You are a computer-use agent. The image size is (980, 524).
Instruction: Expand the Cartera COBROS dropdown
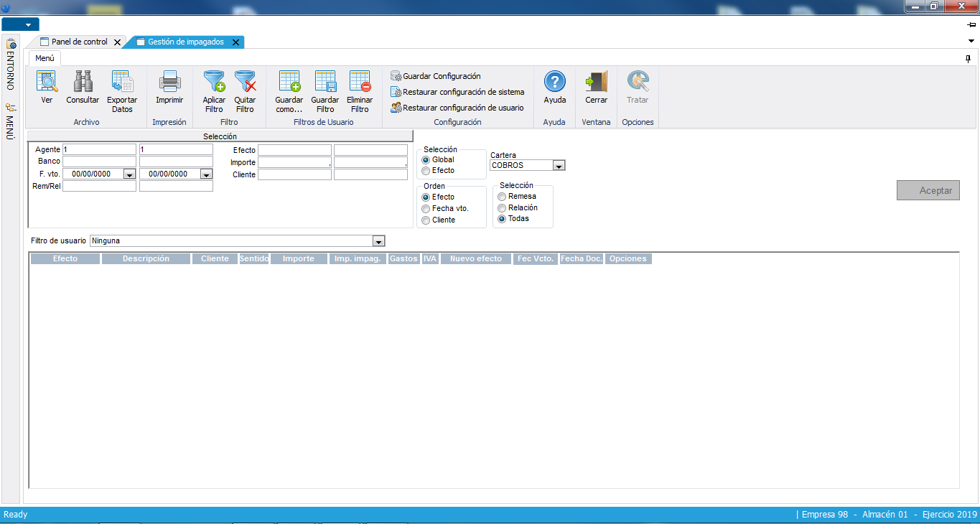point(559,166)
